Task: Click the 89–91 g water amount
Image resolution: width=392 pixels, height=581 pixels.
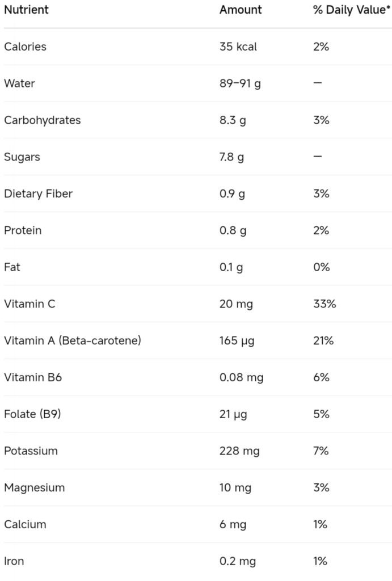Action: coord(240,84)
